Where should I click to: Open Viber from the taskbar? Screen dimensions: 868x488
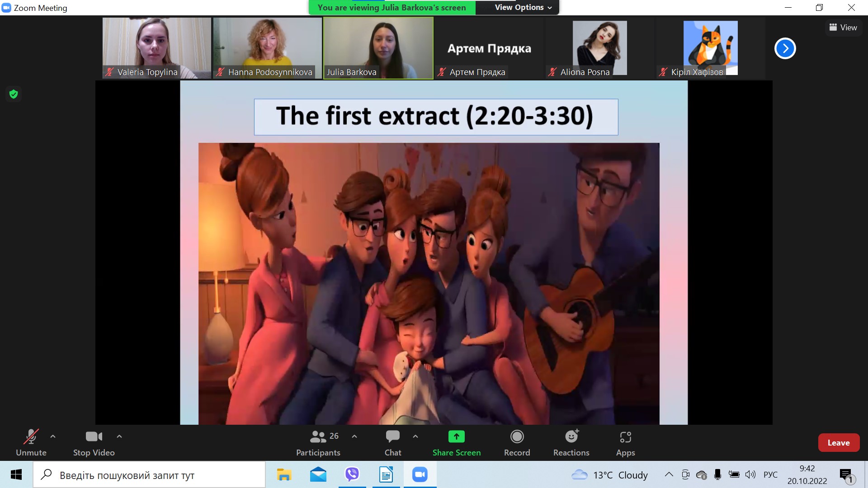(x=352, y=474)
